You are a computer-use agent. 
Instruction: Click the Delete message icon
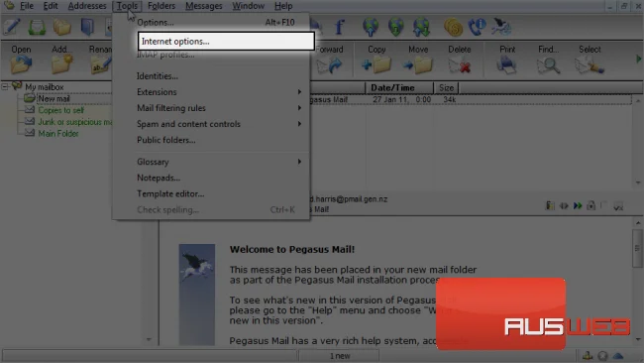tap(460, 60)
